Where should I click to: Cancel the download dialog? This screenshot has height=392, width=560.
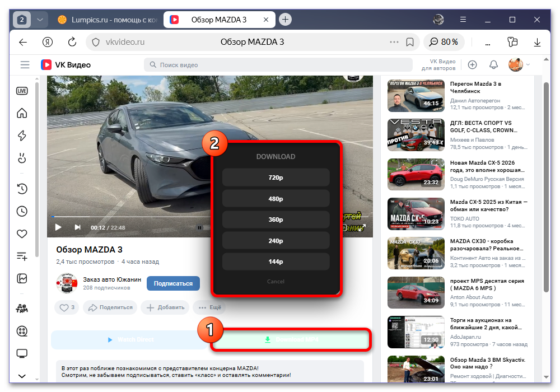point(276,281)
